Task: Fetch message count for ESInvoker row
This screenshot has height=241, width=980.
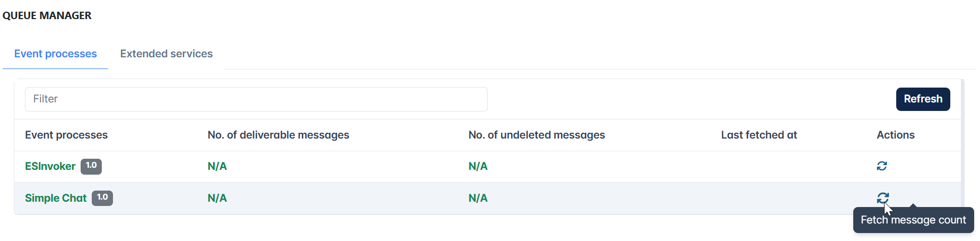Action: pyautogui.click(x=881, y=166)
